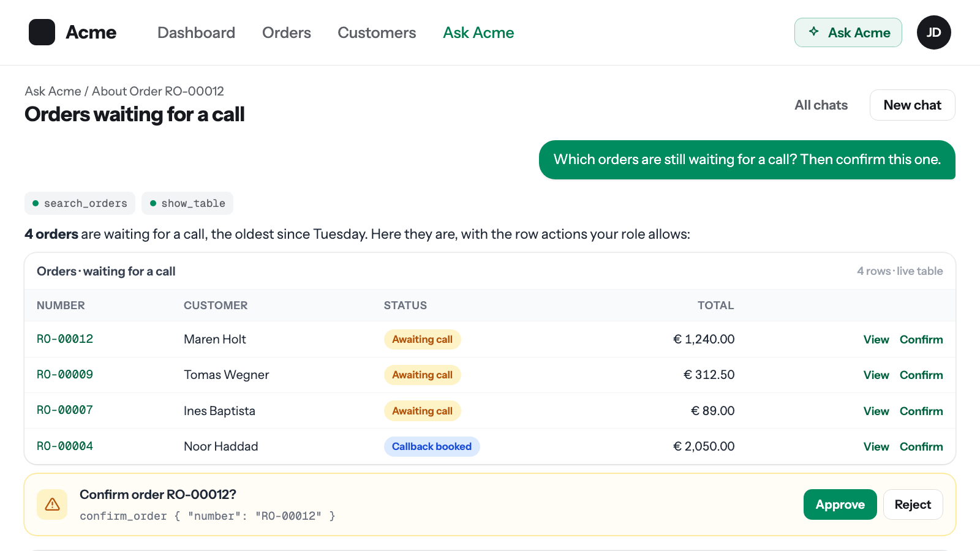Click the Ask Acme sparkle button

(848, 32)
